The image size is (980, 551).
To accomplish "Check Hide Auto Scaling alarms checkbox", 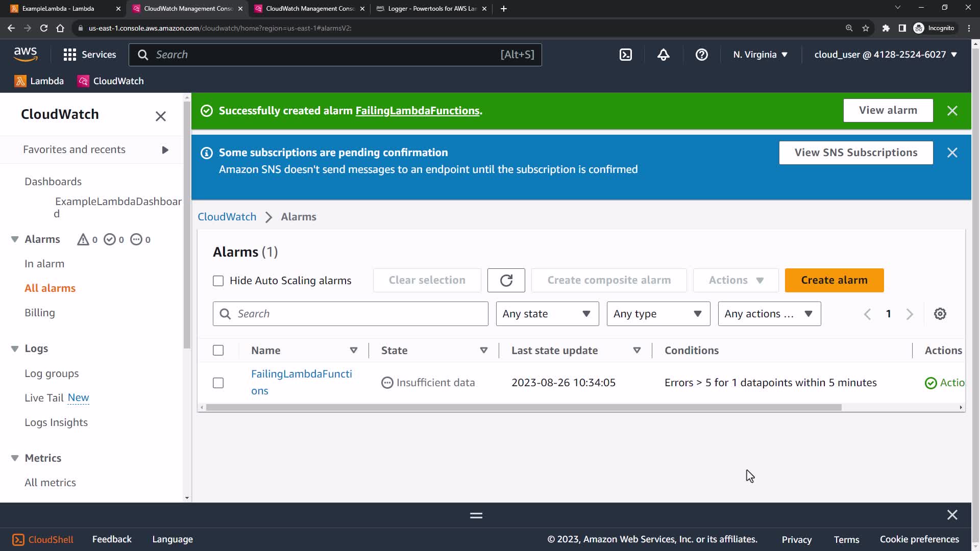I will click(x=218, y=281).
